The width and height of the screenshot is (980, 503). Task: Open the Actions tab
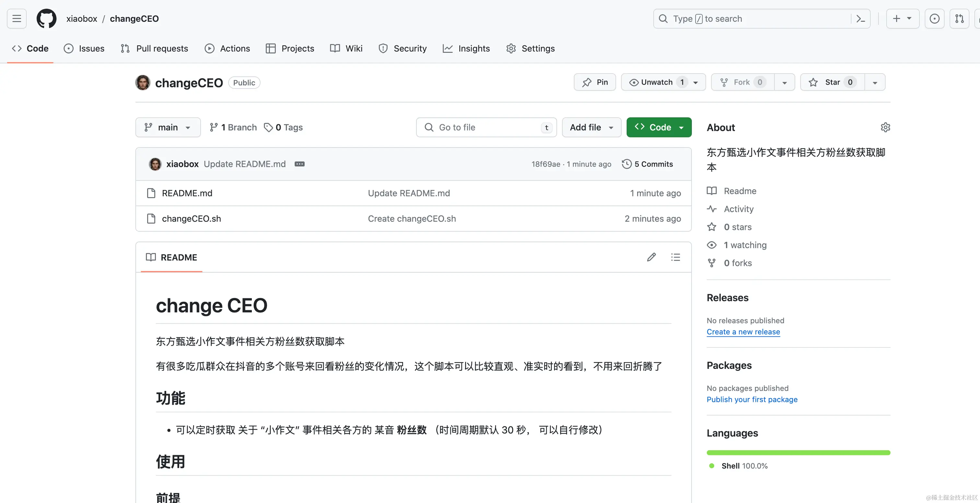coord(227,49)
